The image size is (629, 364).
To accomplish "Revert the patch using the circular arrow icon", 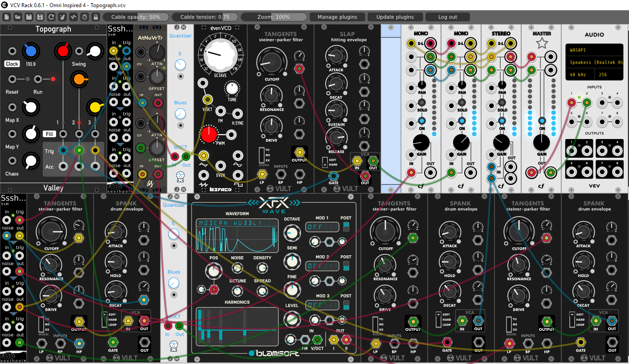I will point(51,17).
